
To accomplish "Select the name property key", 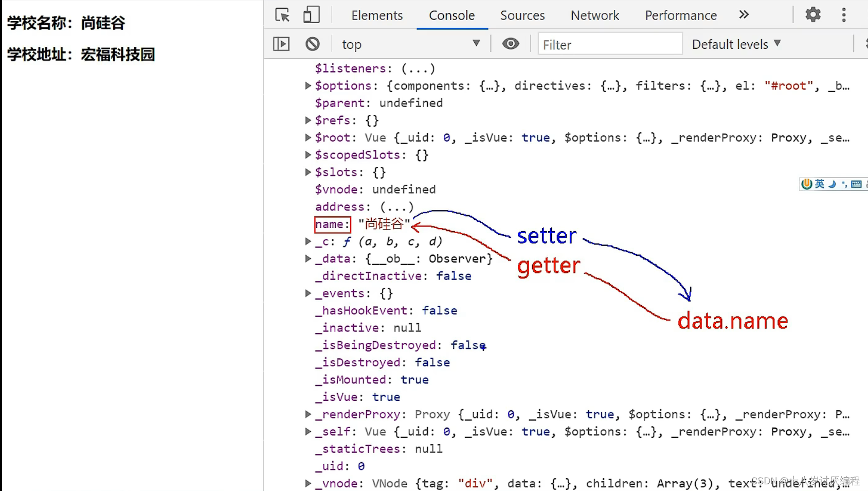I will (x=332, y=224).
